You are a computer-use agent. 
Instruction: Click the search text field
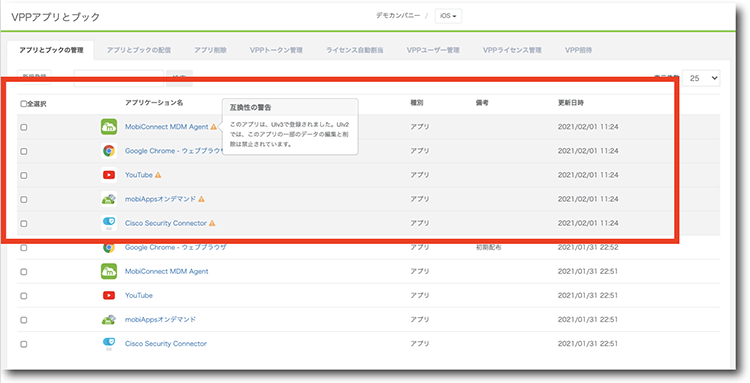tap(119, 78)
